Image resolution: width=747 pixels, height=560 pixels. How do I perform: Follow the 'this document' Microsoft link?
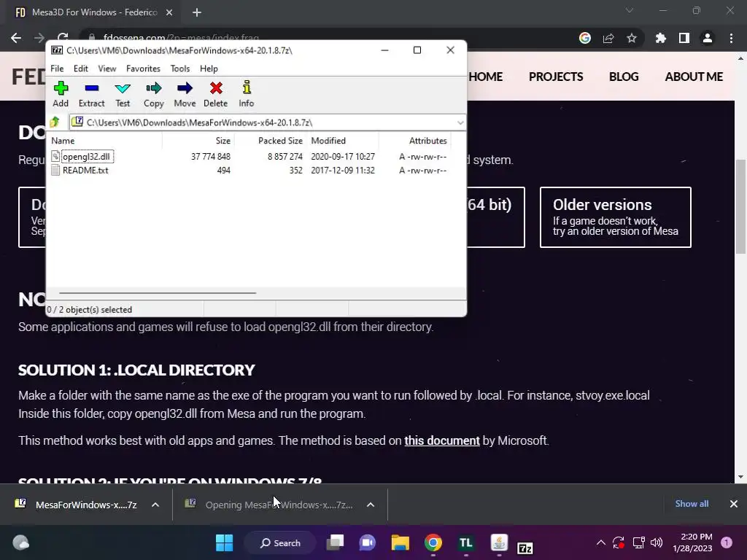441,440
